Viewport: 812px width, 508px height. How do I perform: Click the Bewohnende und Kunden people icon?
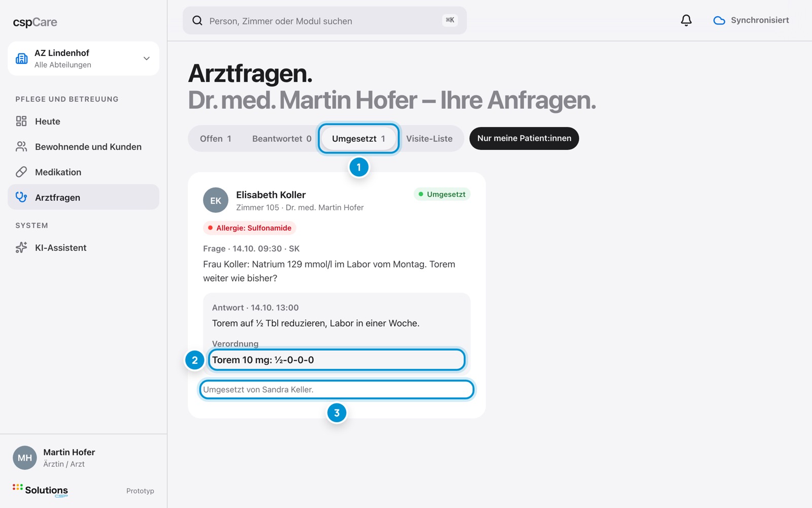point(21,146)
